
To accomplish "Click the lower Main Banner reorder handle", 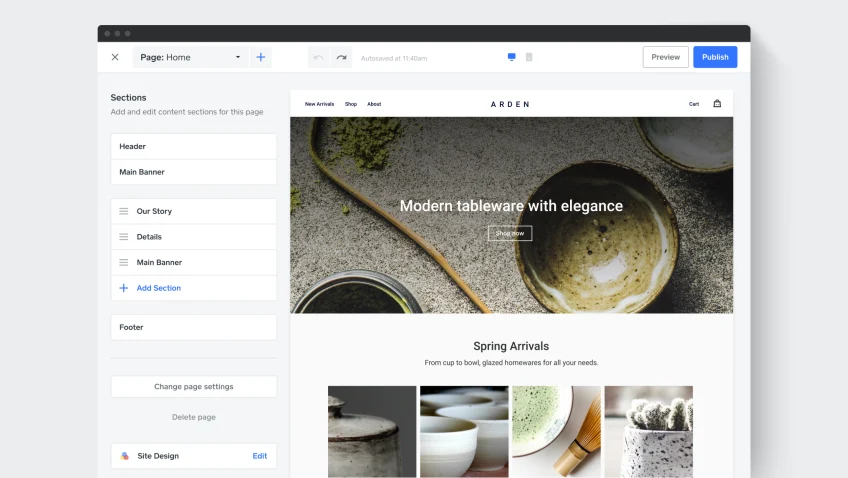I will [x=124, y=262].
